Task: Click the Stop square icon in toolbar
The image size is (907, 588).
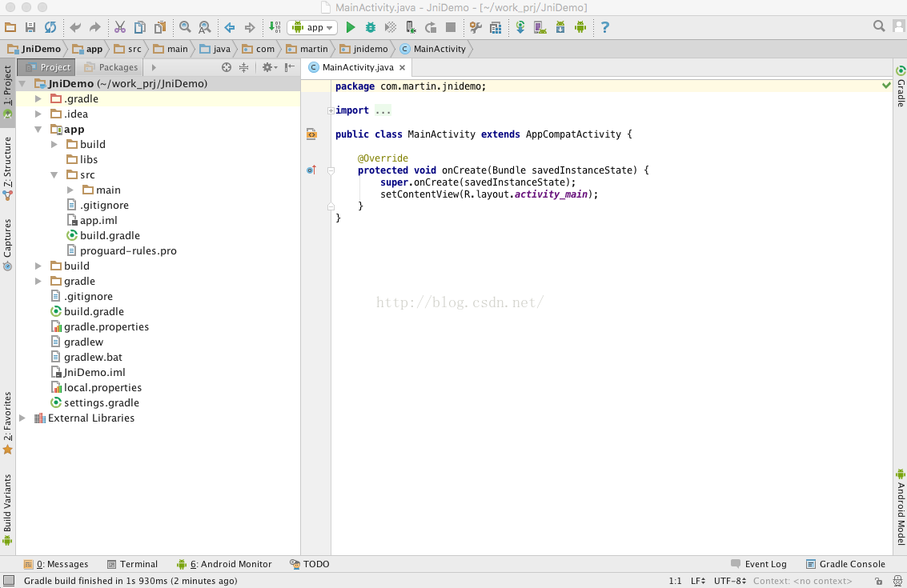Action: [451, 27]
